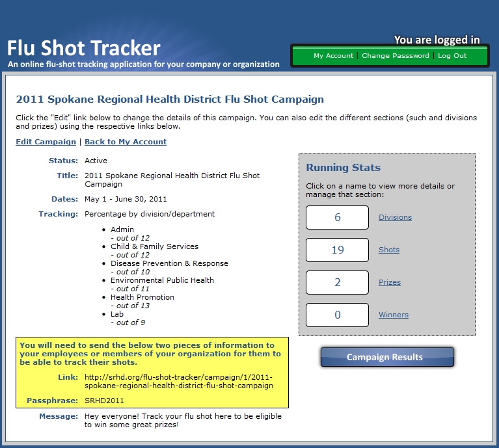Image resolution: width=499 pixels, height=448 pixels.
Task: Click 'out of 13' under Health Promotion
Action: point(130,306)
